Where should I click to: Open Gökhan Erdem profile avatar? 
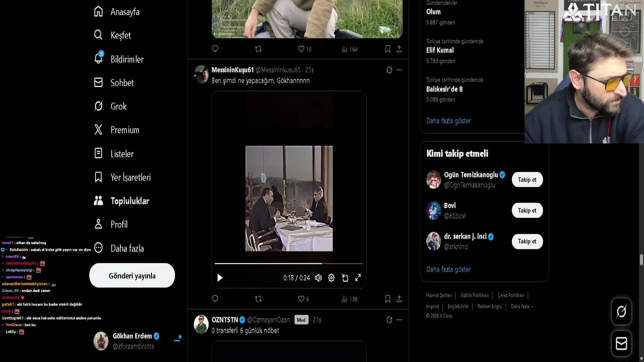coord(101,341)
